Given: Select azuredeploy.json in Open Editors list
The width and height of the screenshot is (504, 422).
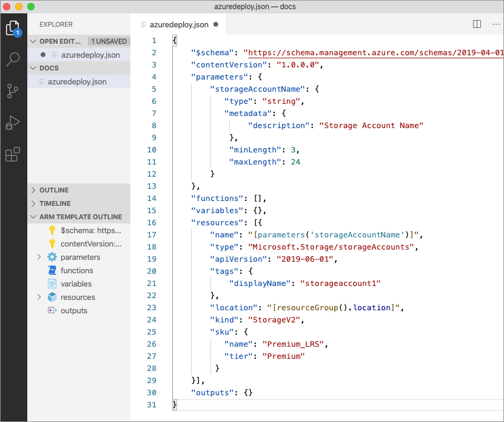Looking at the screenshot, I should coord(90,55).
